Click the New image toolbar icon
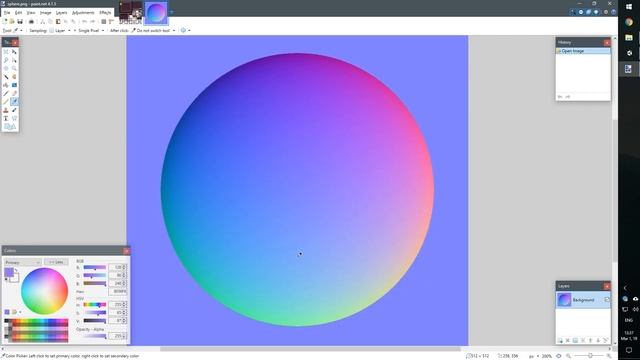This screenshot has width=640, height=360. coord(5,21)
